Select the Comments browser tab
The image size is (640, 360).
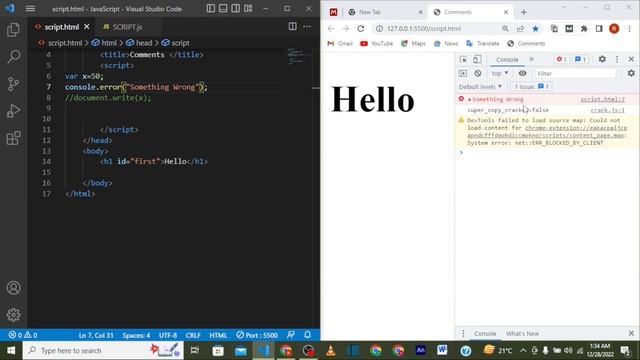pos(470,12)
